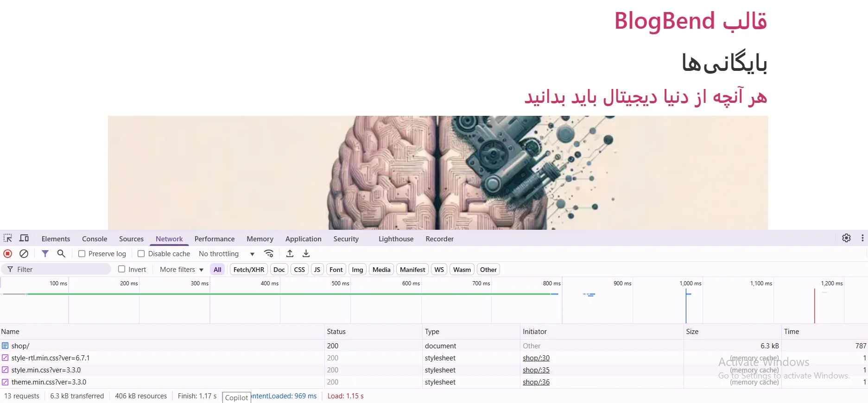
Task: Open the No throttling dropdown
Action: click(227, 254)
